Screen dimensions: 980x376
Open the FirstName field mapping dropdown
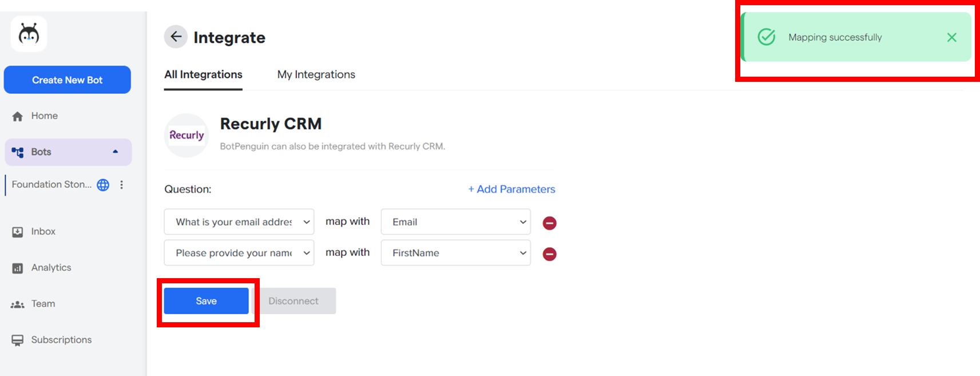(455, 253)
